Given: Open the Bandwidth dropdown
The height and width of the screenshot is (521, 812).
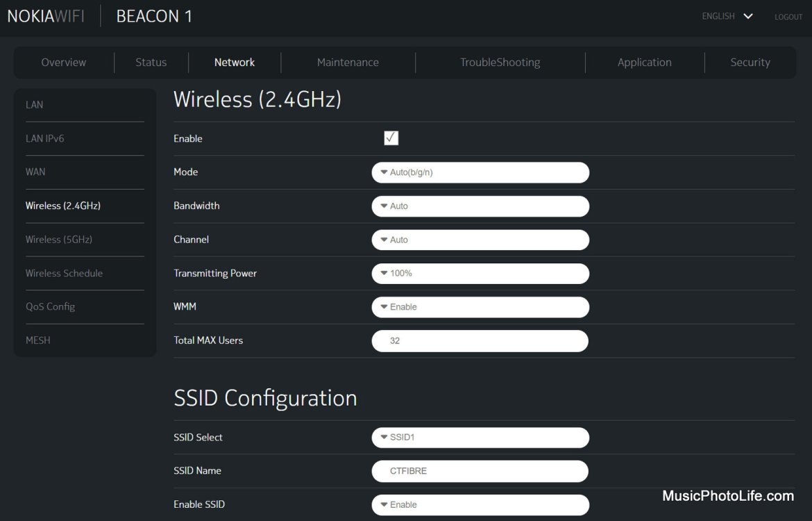Looking at the screenshot, I should tap(480, 206).
